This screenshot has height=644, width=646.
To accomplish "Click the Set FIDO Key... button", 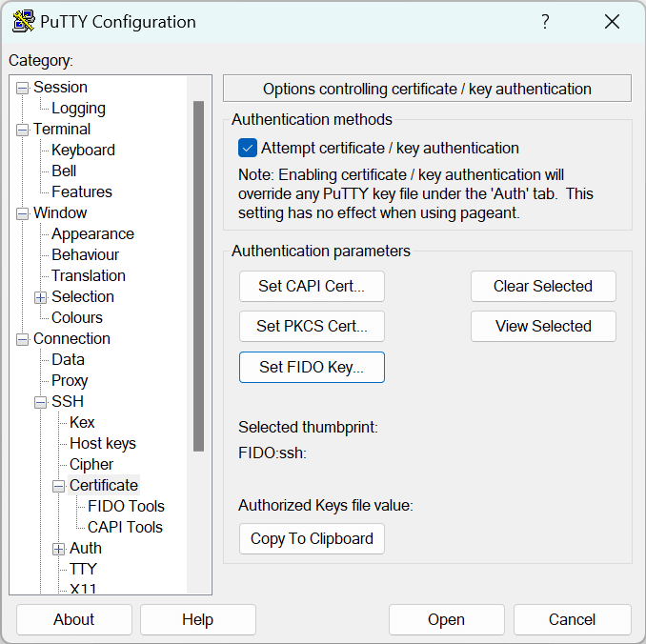I will [312, 367].
